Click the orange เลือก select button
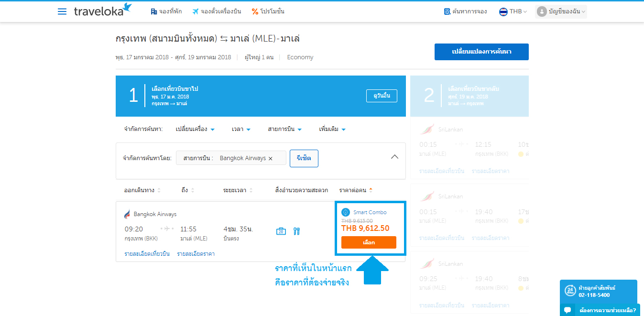The width and height of the screenshot is (644, 316). pos(369,242)
